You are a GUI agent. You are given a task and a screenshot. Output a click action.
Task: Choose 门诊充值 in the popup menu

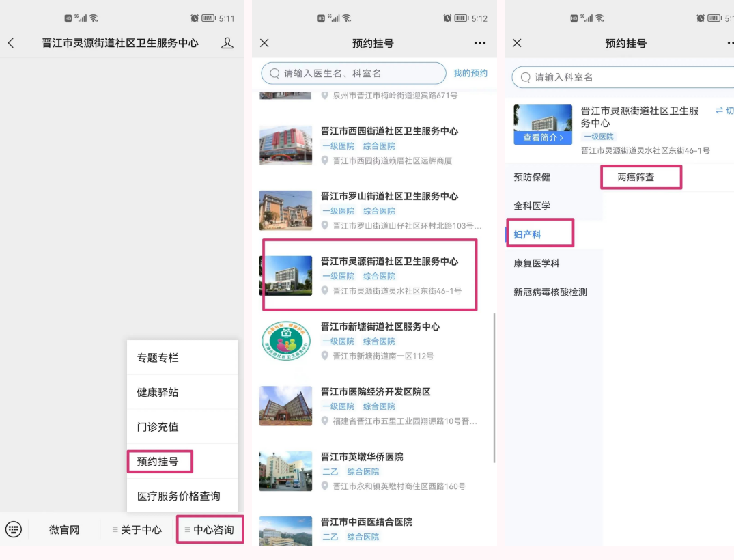158,427
